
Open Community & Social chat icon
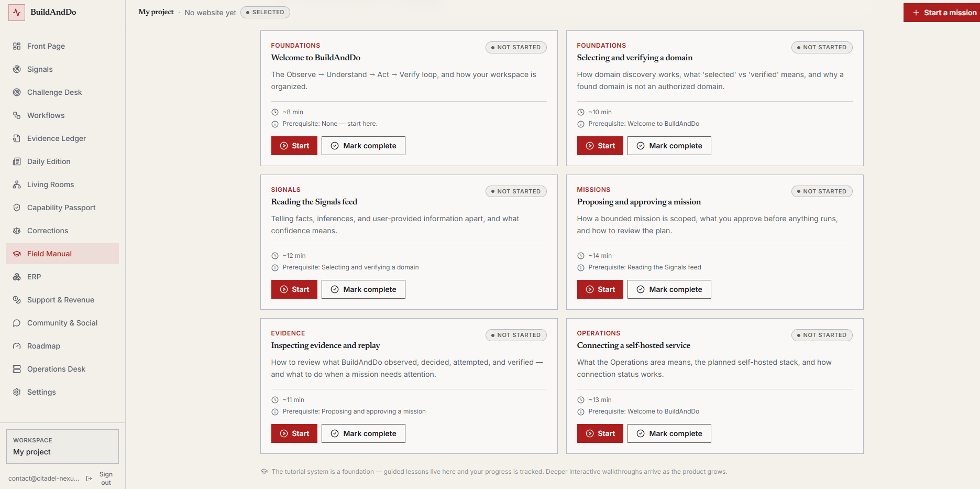[17, 323]
